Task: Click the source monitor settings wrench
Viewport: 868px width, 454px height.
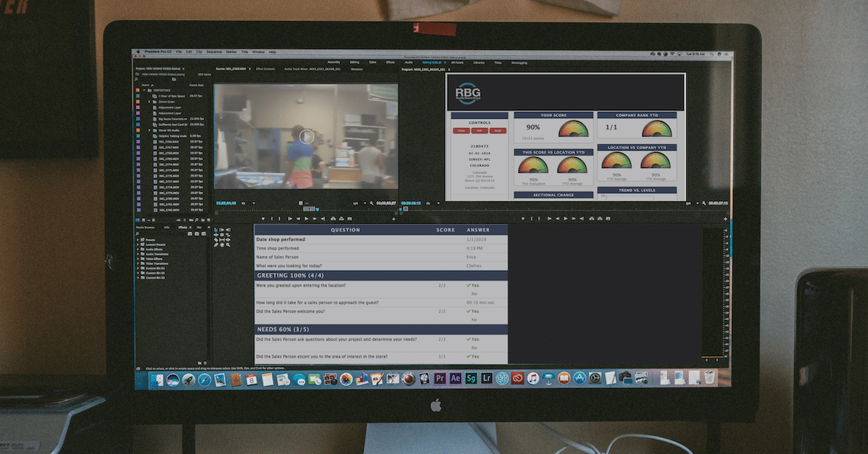Action: point(371,203)
